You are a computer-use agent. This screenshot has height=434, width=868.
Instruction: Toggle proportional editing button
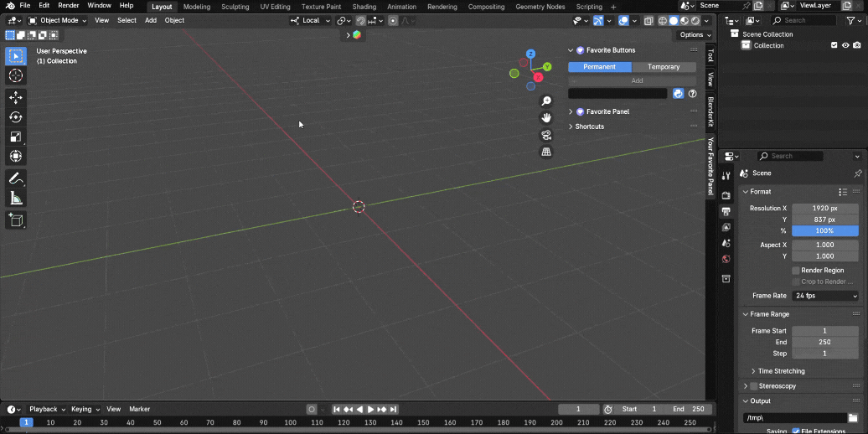click(x=392, y=20)
